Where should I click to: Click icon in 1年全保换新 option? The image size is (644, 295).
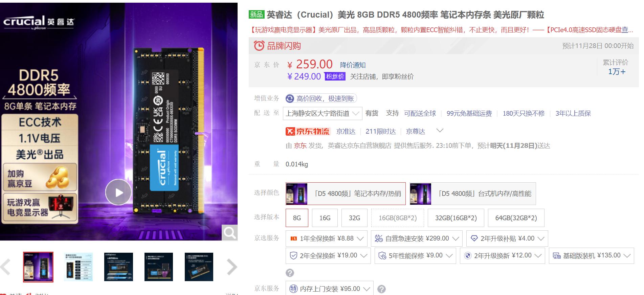point(293,239)
